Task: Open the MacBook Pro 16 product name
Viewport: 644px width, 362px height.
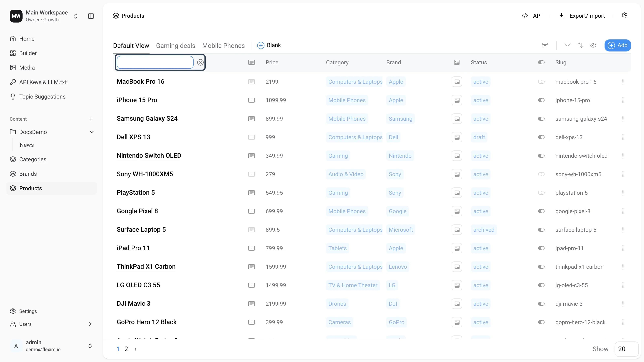Action: [x=140, y=81]
